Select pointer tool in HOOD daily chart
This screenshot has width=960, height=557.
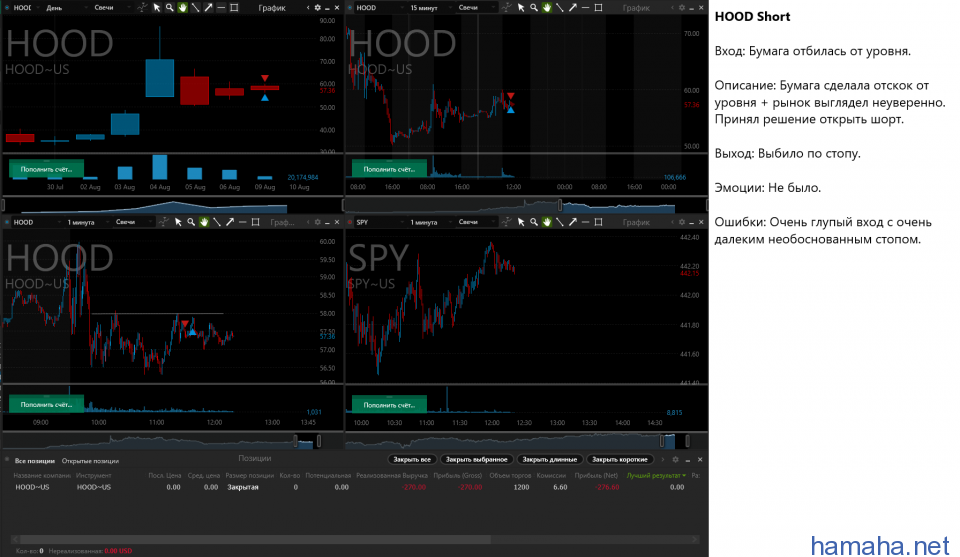click(x=157, y=8)
